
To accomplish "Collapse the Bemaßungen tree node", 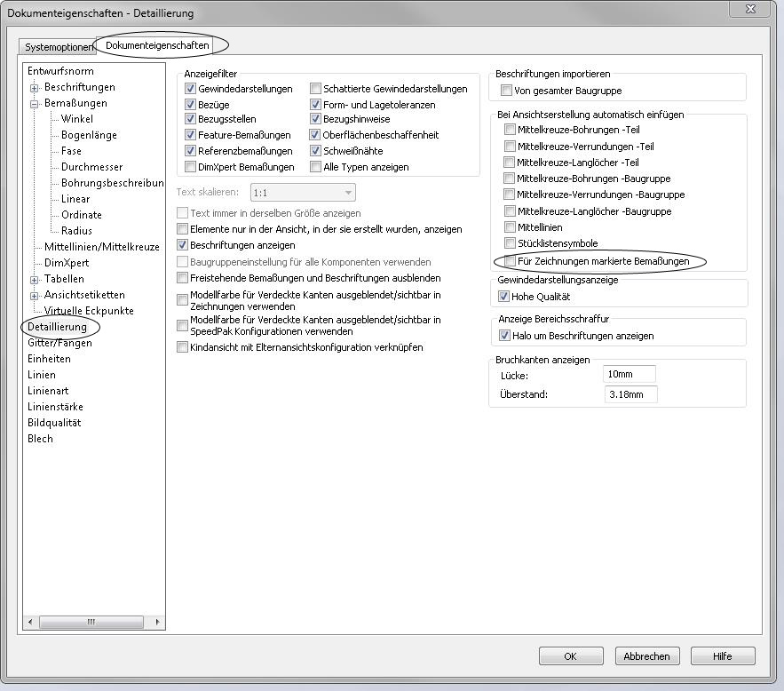I will click(x=34, y=104).
